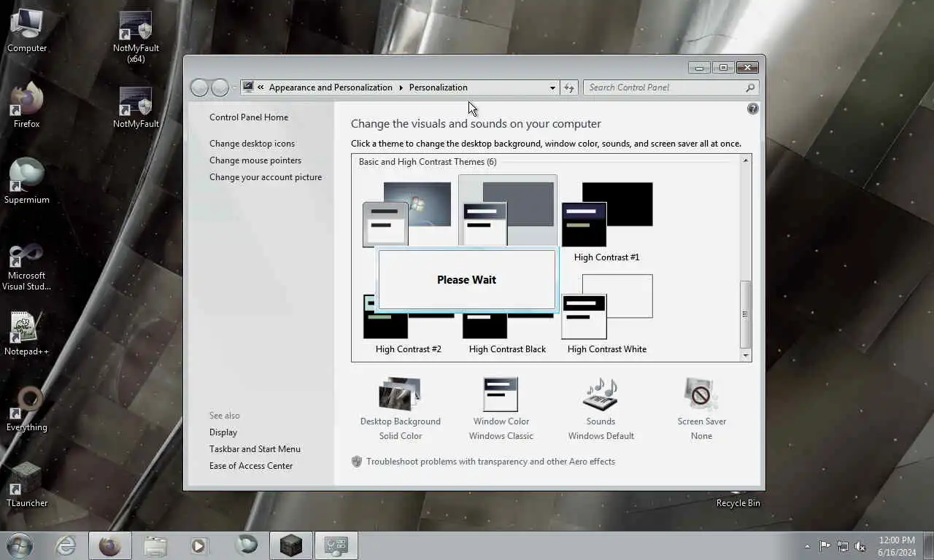Troubleshoot problems with transparency and Aero effects
Image resolution: width=934 pixels, height=560 pixels.
click(490, 462)
